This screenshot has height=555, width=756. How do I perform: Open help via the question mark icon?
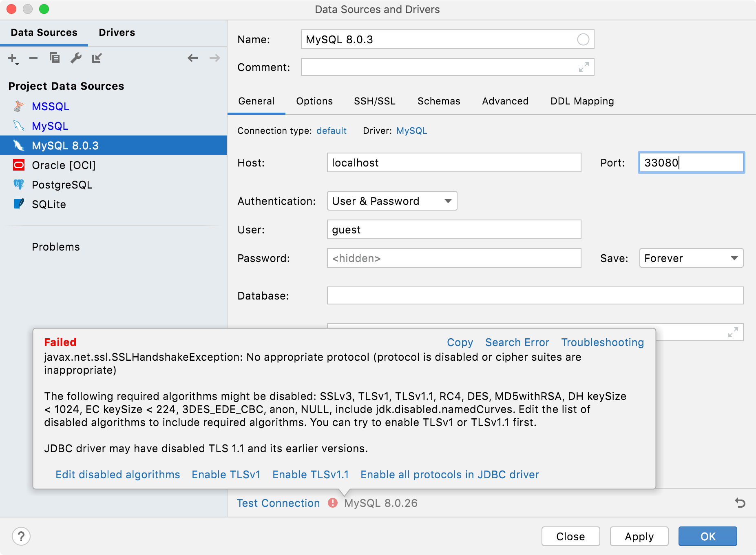(x=22, y=536)
